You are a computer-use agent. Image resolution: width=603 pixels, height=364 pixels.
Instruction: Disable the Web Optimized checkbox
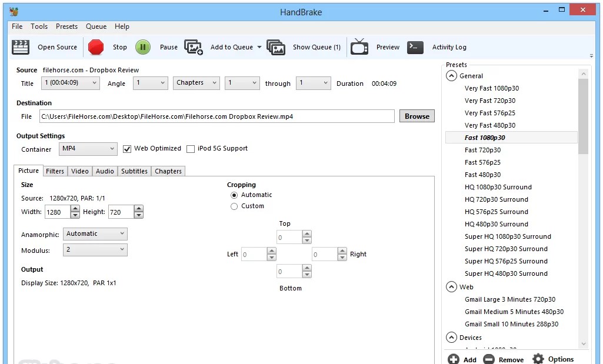pyautogui.click(x=128, y=149)
